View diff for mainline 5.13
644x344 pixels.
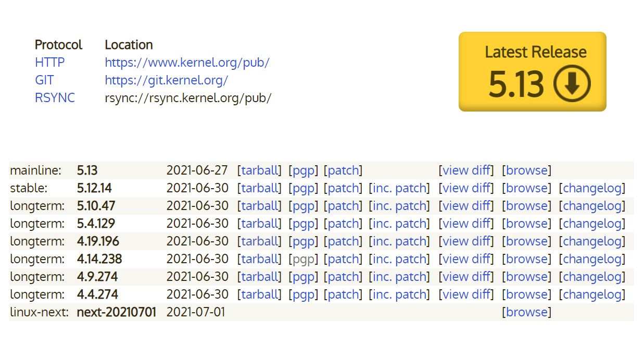[466, 170]
